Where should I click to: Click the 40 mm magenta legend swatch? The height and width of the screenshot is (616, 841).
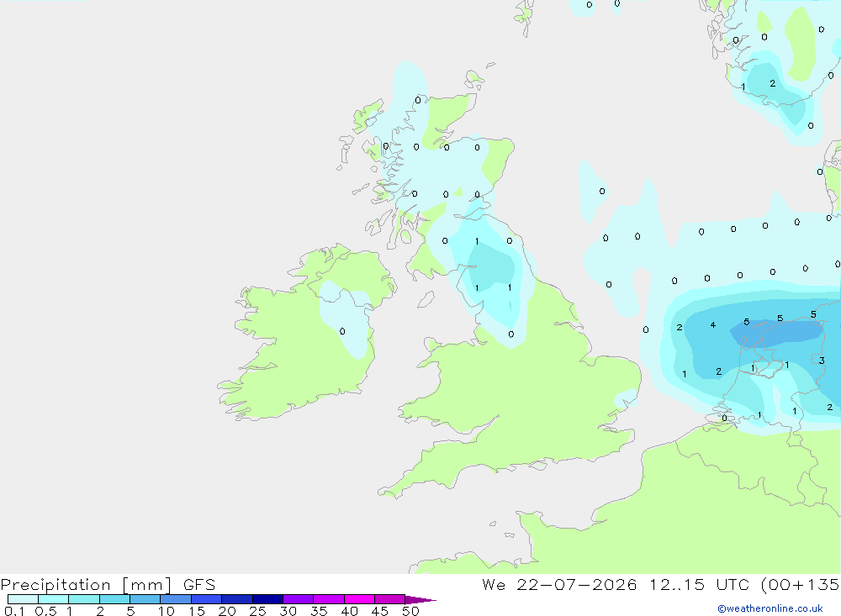[x=359, y=599]
